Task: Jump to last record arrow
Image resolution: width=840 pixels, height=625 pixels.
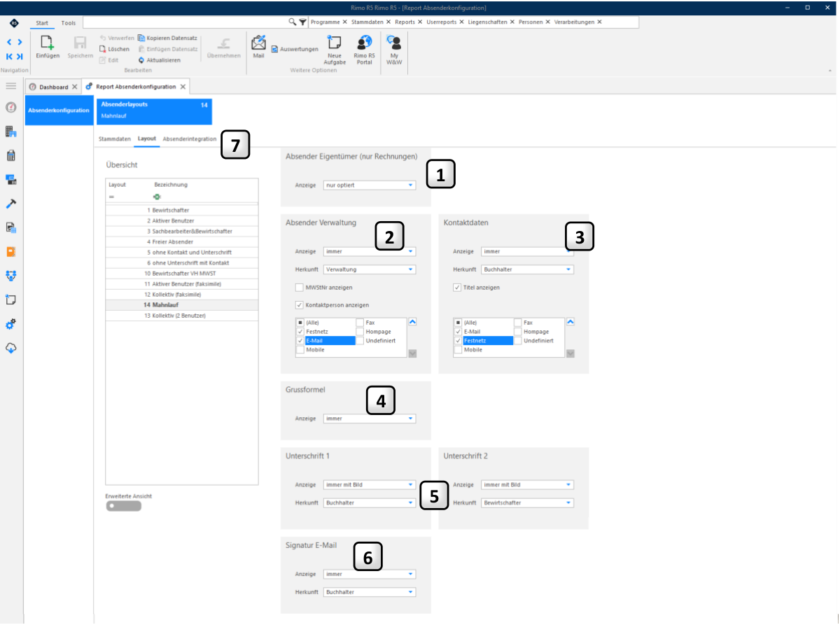Action: [20, 56]
